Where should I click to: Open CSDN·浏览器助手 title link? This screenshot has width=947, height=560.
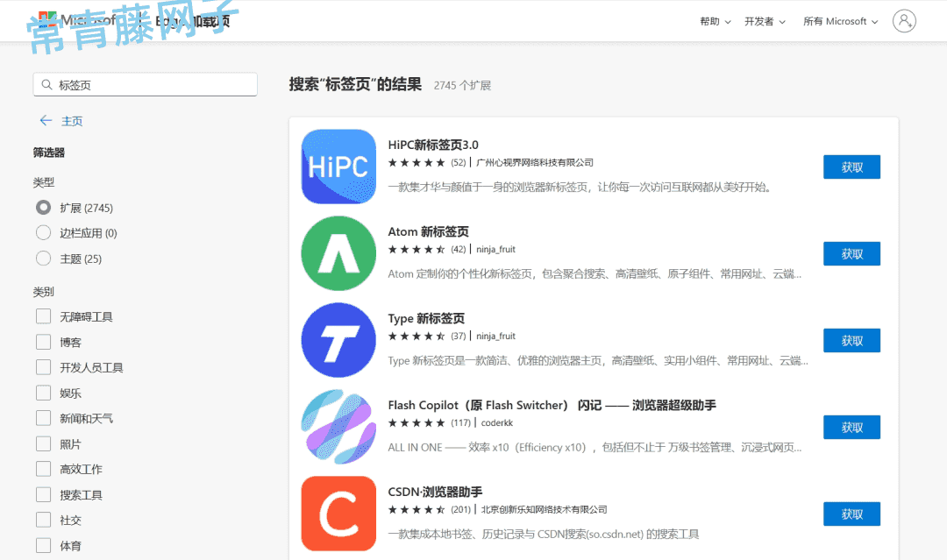(x=435, y=492)
